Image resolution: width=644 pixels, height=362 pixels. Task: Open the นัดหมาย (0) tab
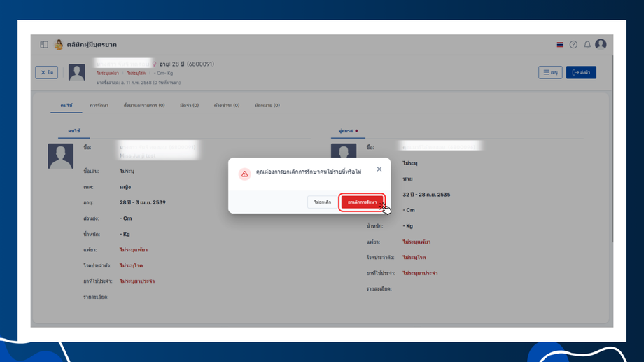(x=267, y=106)
